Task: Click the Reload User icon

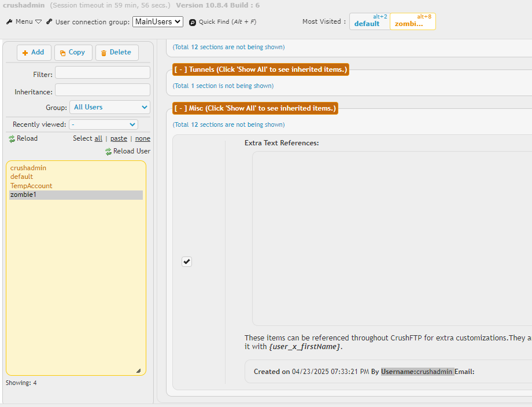Action: pyautogui.click(x=108, y=152)
